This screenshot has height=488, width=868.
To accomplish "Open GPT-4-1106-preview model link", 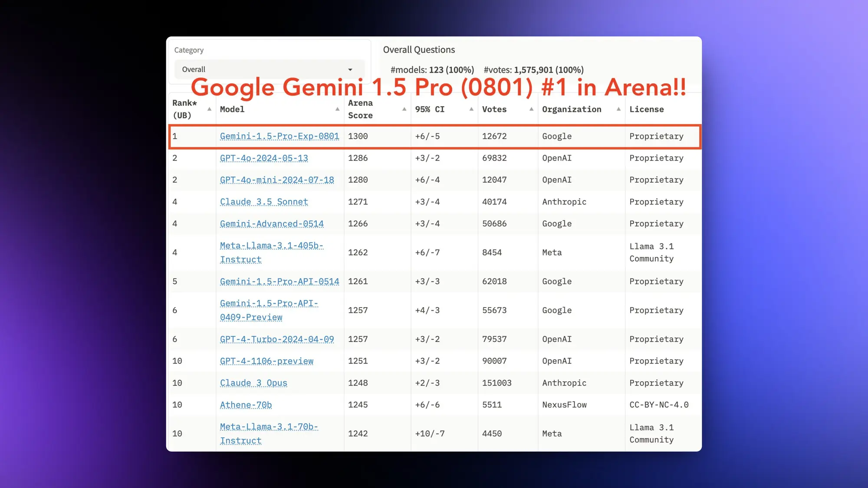I will tap(266, 361).
